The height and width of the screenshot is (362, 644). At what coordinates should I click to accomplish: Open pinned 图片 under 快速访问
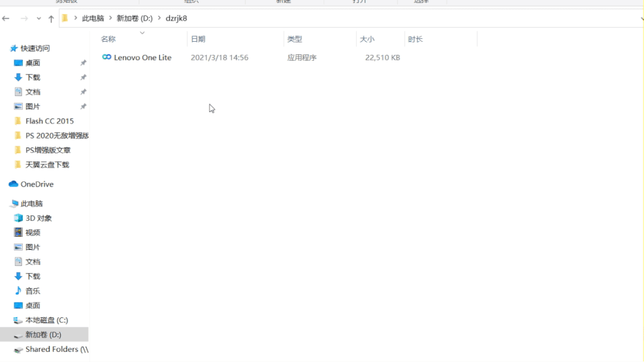(32, 106)
